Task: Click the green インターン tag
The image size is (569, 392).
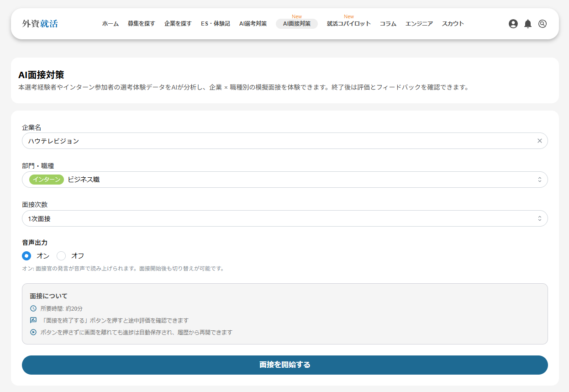Action: click(x=47, y=180)
